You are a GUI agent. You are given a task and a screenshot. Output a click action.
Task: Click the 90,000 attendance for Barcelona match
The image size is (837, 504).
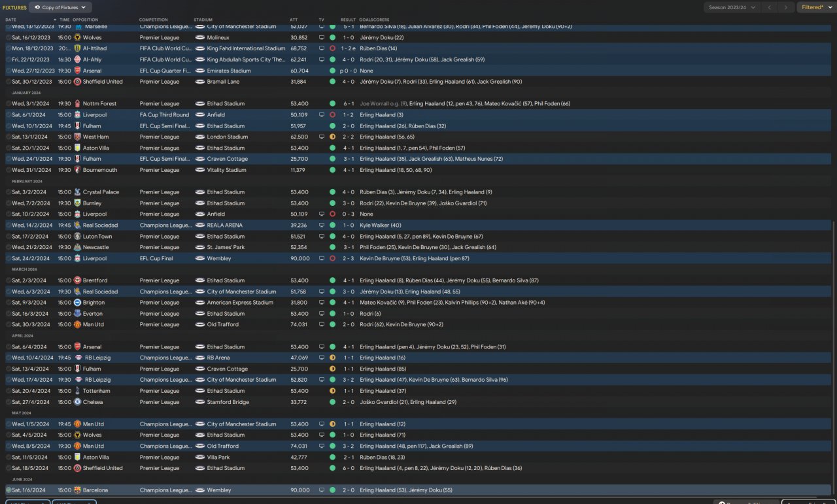(300, 490)
